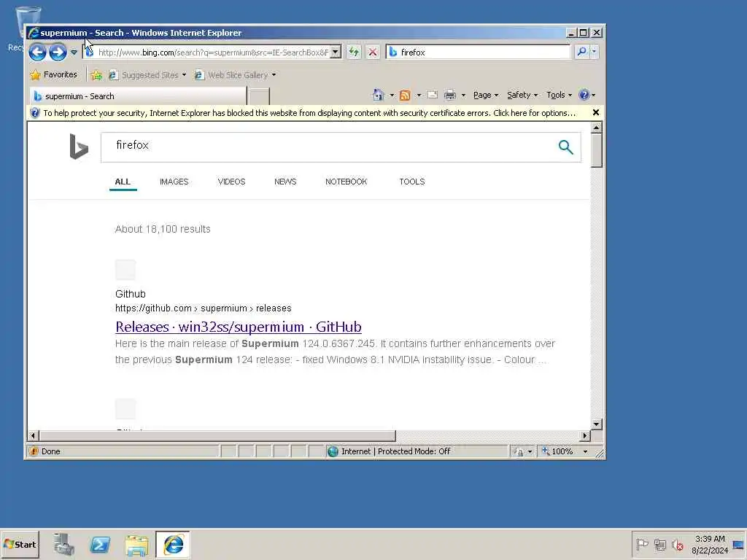Go back with the Back arrow button
This screenshot has width=747, height=560.
pyautogui.click(x=37, y=52)
